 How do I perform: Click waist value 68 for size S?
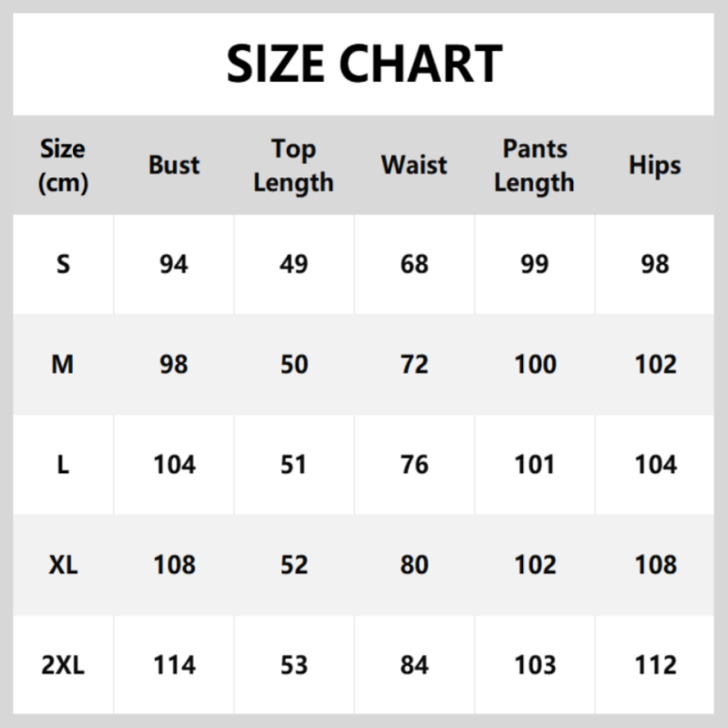click(x=414, y=265)
